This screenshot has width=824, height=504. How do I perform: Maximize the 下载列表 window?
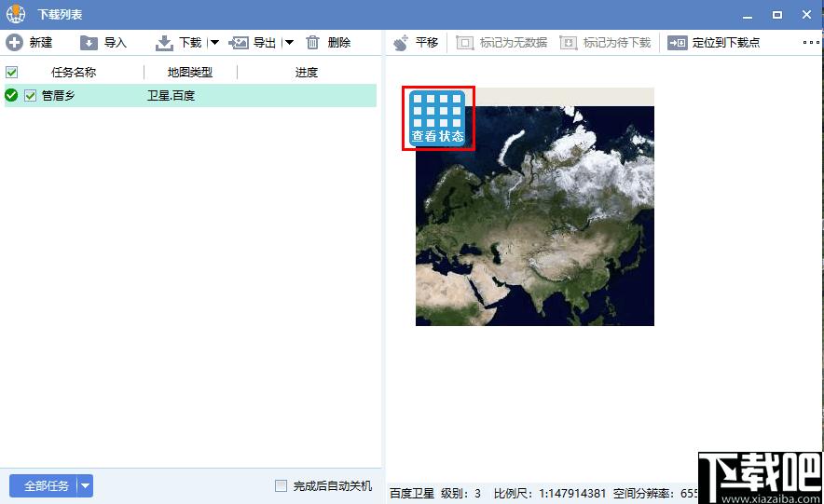777,15
